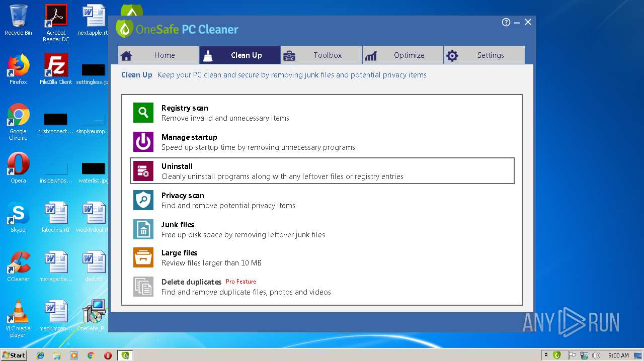Select the Clean Up tab
The width and height of the screenshot is (644, 362).
tap(240, 55)
